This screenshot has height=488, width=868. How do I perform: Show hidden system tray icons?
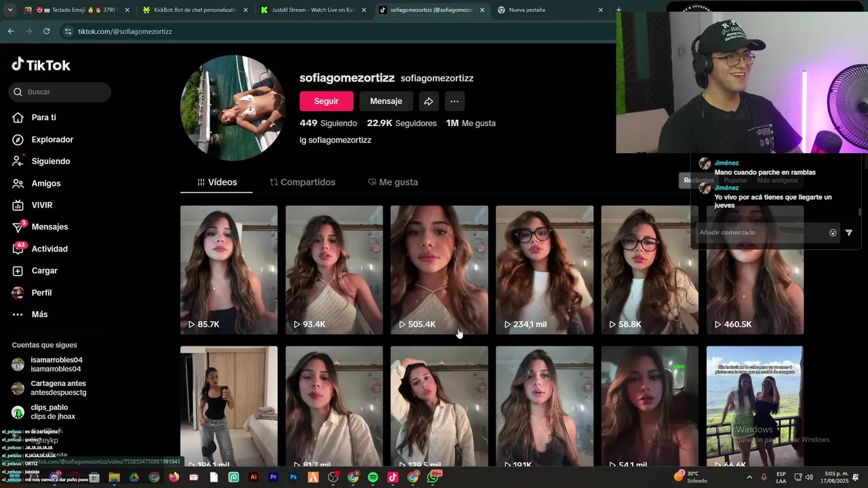(749, 477)
